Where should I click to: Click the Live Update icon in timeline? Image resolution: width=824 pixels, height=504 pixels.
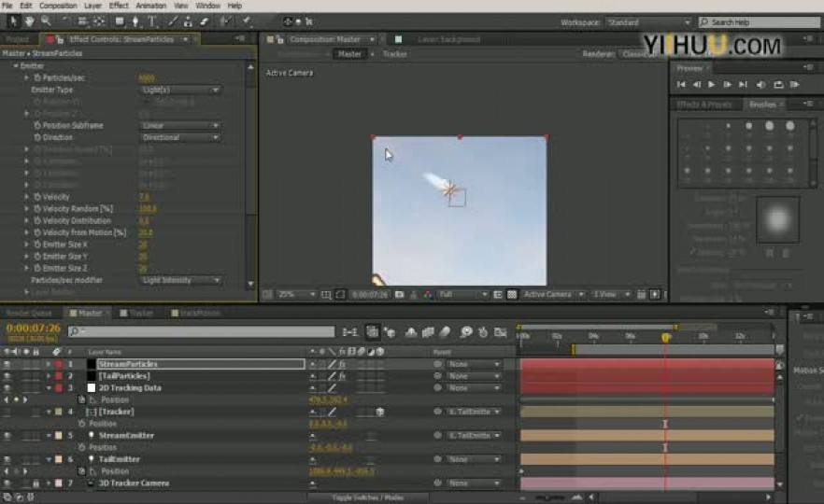[372, 332]
